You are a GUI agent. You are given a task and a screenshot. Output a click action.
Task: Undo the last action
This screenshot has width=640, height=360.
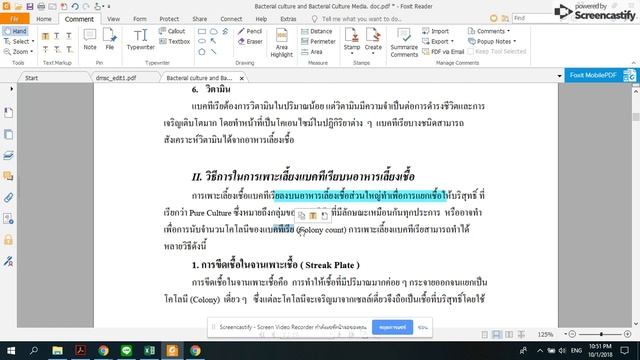[75, 7]
